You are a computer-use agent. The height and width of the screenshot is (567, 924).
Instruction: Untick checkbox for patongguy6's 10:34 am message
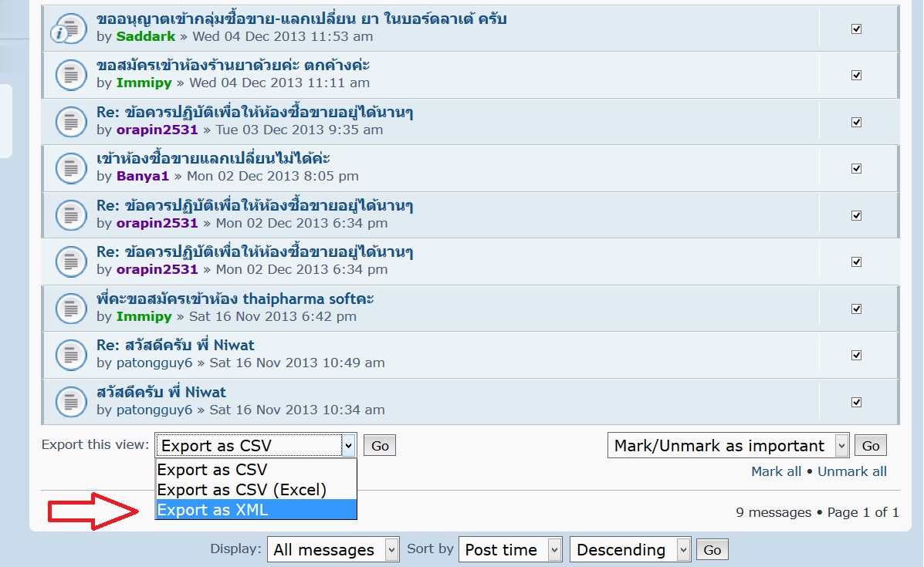[x=856, y=402]
